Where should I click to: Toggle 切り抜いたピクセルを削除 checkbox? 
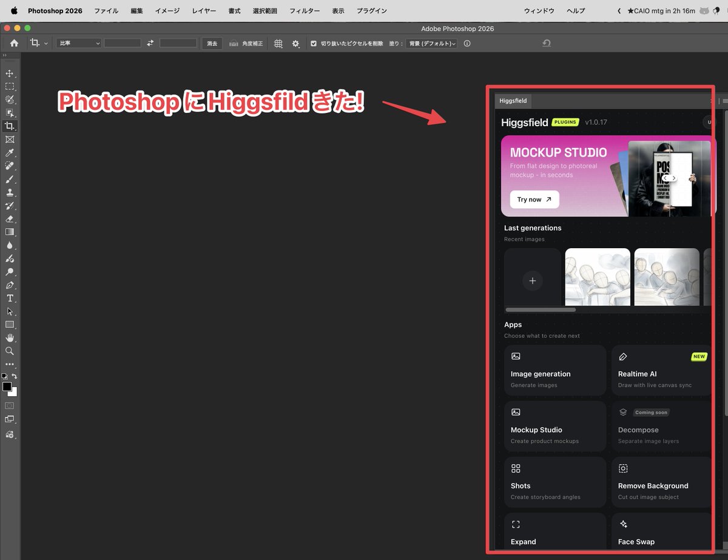coord(314,44)
